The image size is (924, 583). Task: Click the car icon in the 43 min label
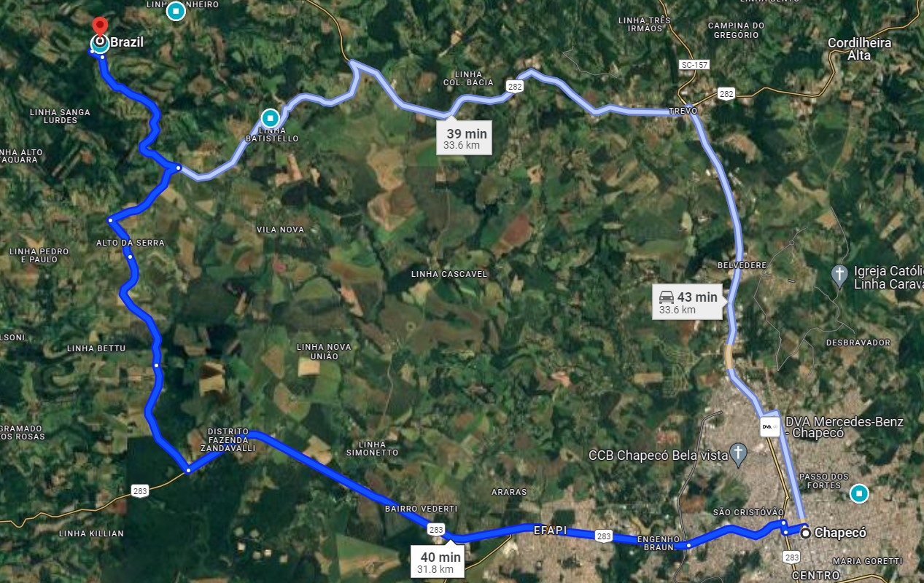pos(666,297)
